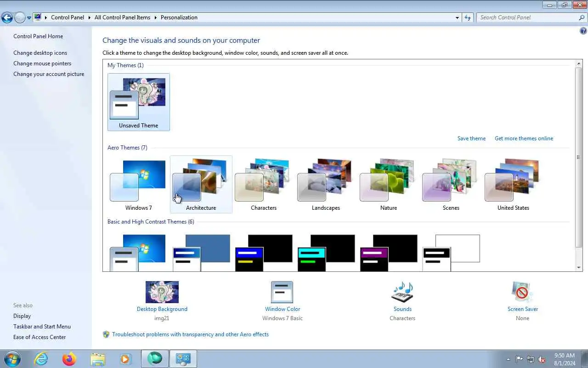Apply the Windows 7 Aero theme
The height and width of the screenshot is (368, 588).
[138, 184]
